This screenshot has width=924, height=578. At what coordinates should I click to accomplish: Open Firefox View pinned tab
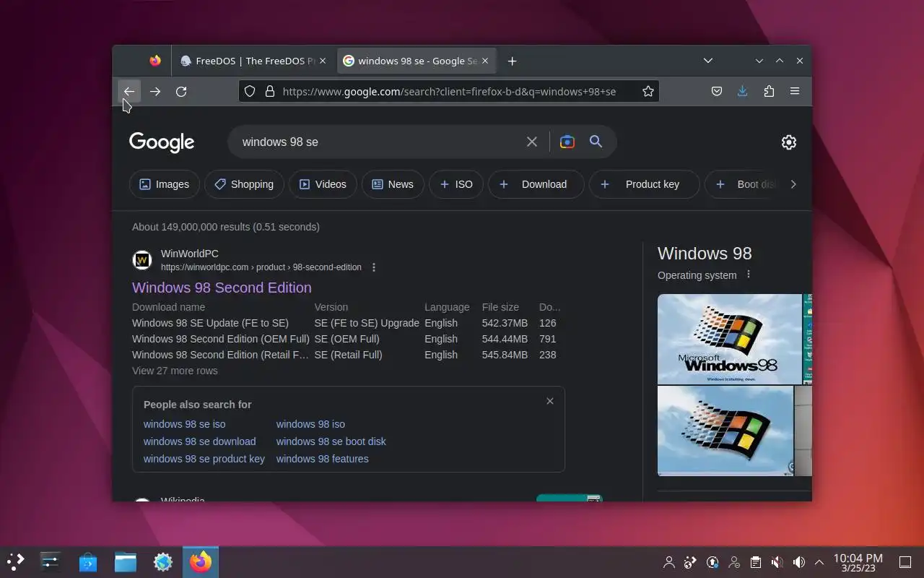click(x=155, y=61)
